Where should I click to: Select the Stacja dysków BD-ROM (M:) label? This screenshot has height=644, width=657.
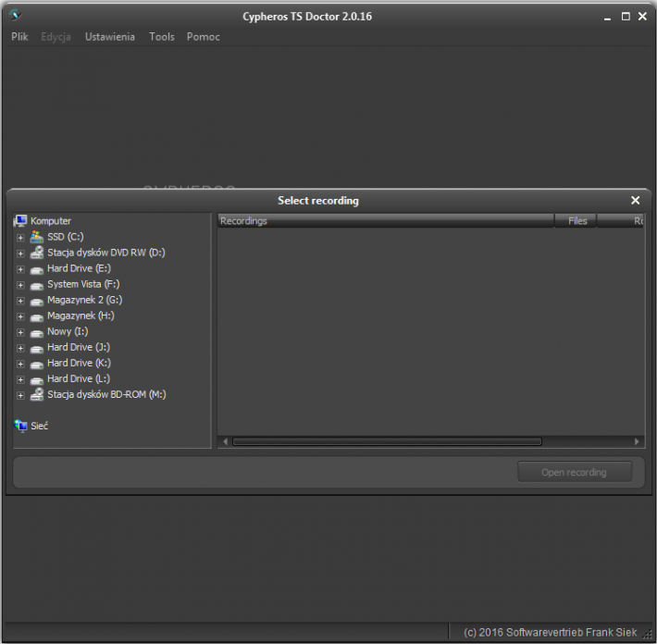coord(106,394)
